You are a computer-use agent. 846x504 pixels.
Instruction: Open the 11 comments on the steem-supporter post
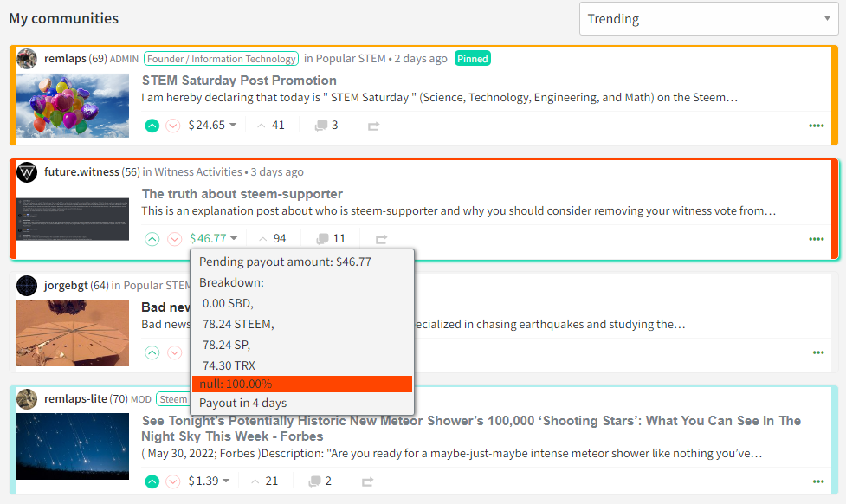coord(331,238)
